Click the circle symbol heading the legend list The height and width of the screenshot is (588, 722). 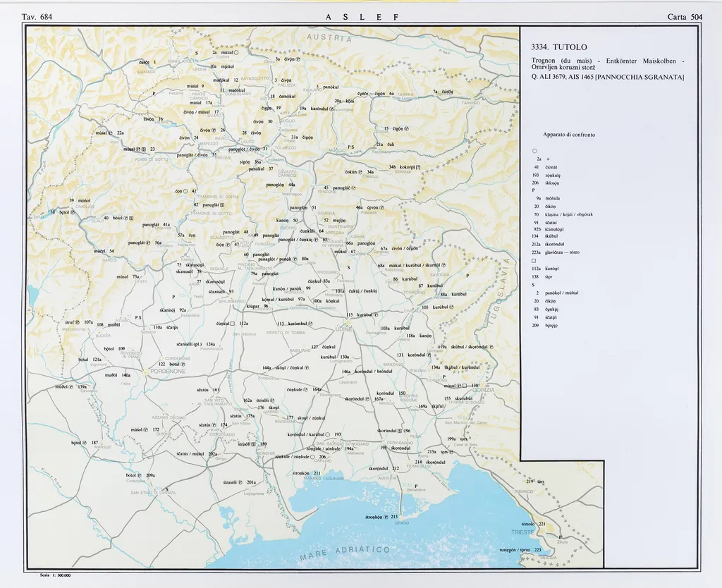point(535,151)
